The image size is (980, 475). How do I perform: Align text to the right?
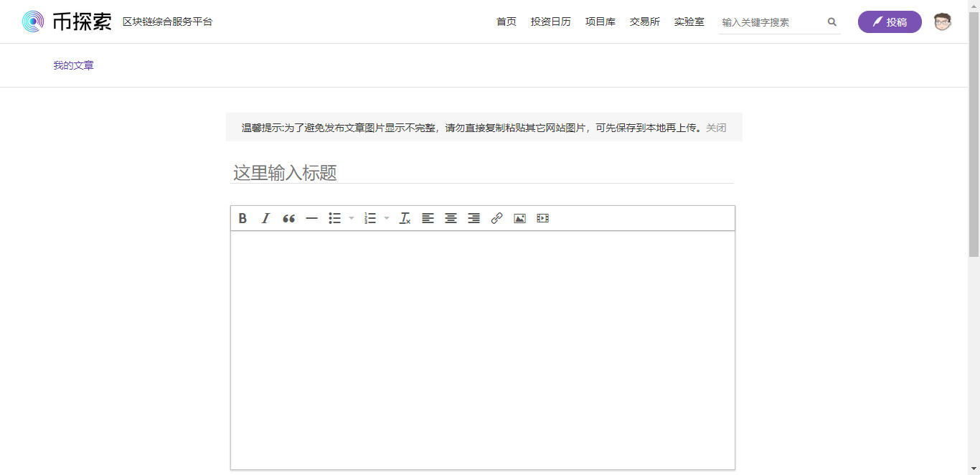473,218
